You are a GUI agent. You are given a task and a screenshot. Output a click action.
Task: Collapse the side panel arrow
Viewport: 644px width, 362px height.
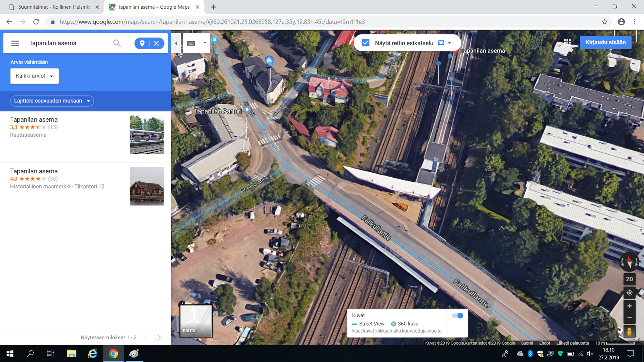(x=176, y=43)
